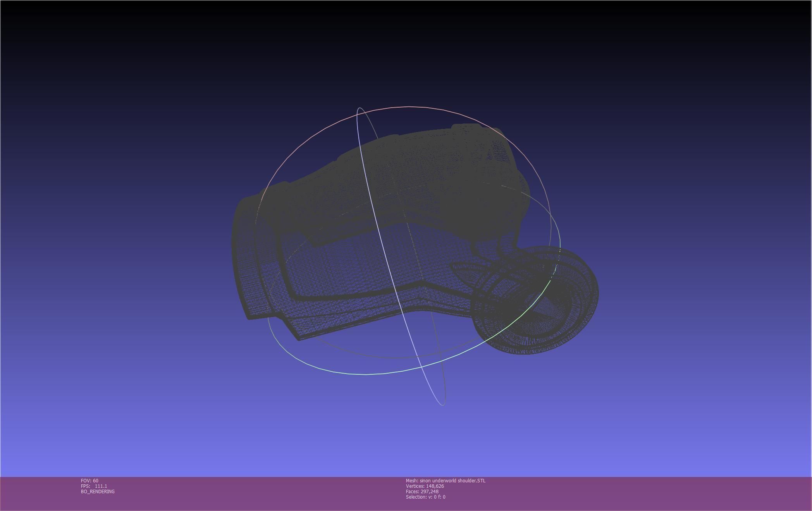Screen dimensions: 812x511
Task: Click the Vertices: 148,626 count text
Action: pyautogui.click(x=425, y=486)
